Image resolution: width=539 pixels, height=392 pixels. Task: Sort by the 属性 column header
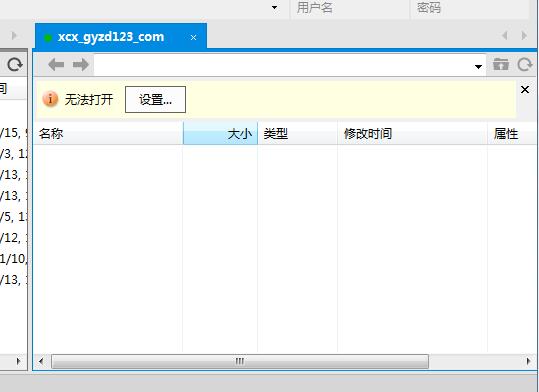[512, 133]
